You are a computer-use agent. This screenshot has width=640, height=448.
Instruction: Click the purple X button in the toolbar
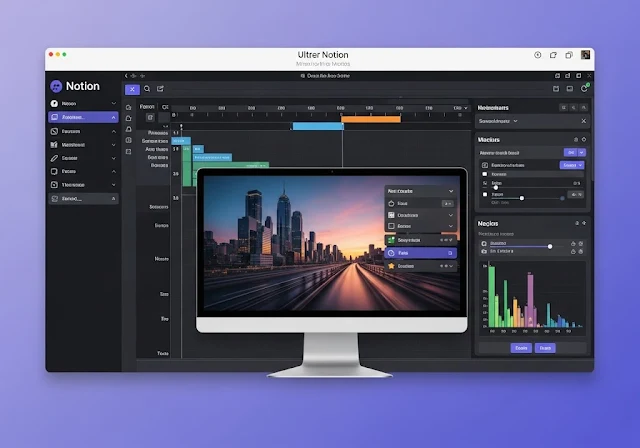pos(132,89)
